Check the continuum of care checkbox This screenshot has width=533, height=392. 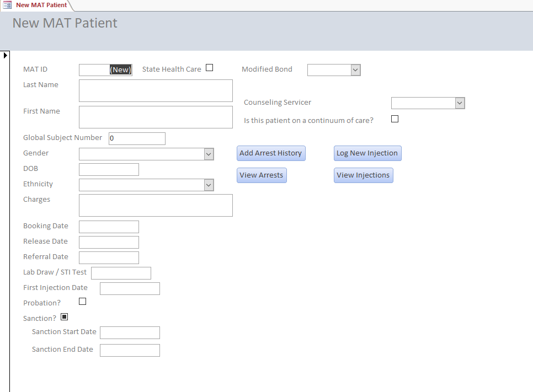point(395,119)
